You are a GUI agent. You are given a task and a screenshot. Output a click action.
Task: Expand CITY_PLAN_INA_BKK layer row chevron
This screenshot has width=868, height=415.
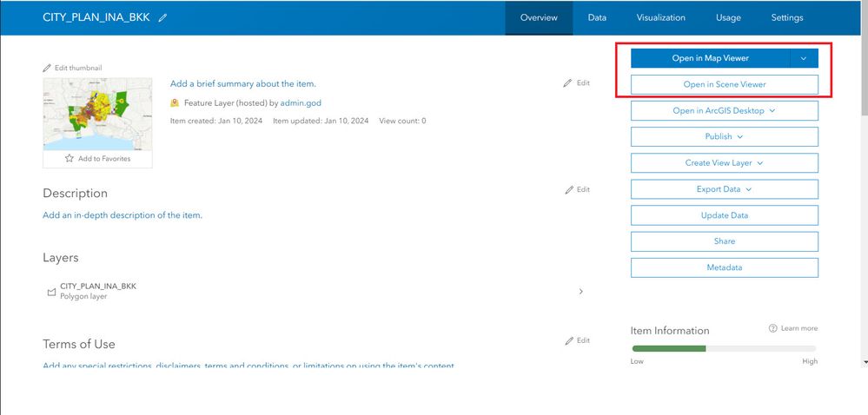pyautogui.click(x=580, y=291)
